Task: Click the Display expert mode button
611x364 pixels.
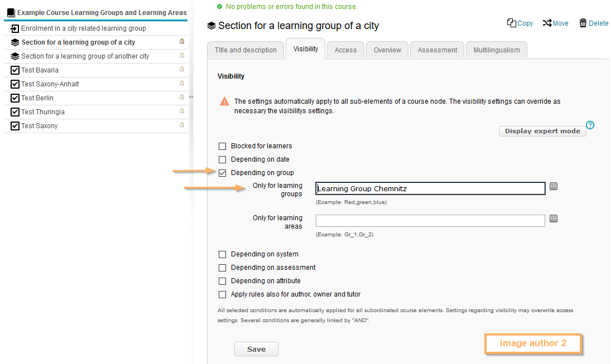Action: coord(542,132)
